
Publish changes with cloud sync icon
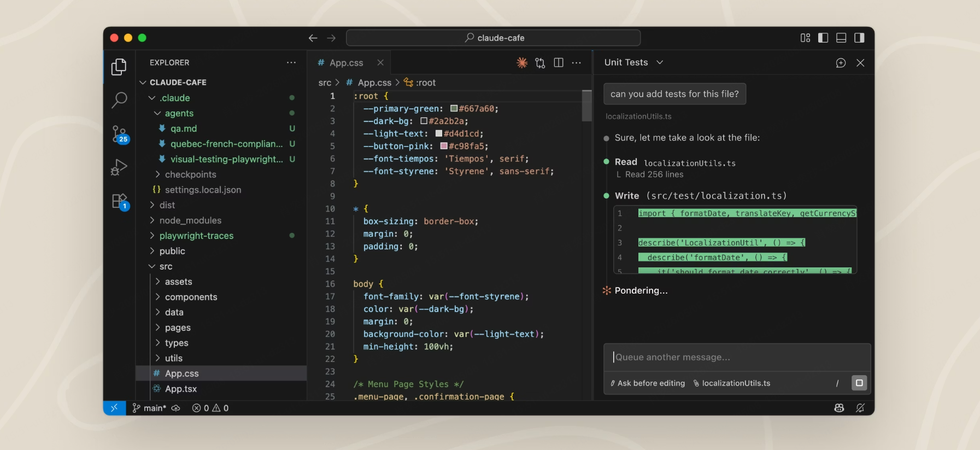[176, 408]
